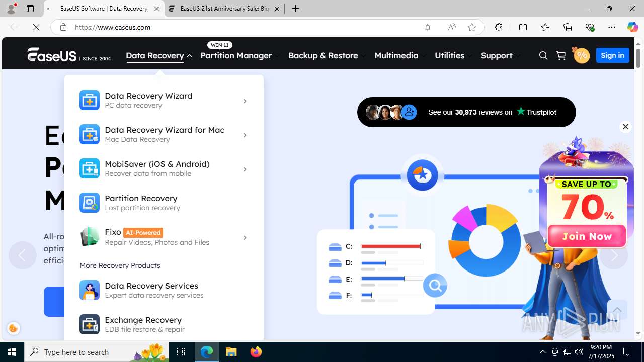Open Edge tab actions menu icon
Viewport: 644px width, 362px height.
coord(30,9)
